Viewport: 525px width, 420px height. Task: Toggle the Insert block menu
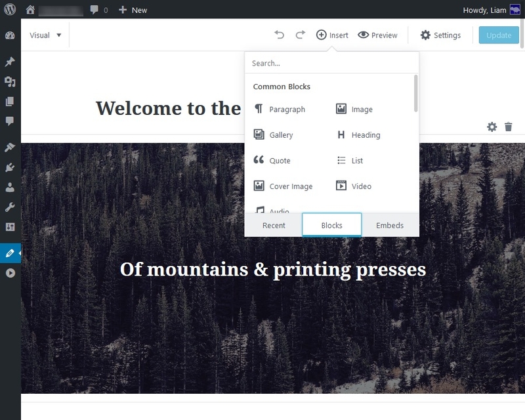coord(332,35)
